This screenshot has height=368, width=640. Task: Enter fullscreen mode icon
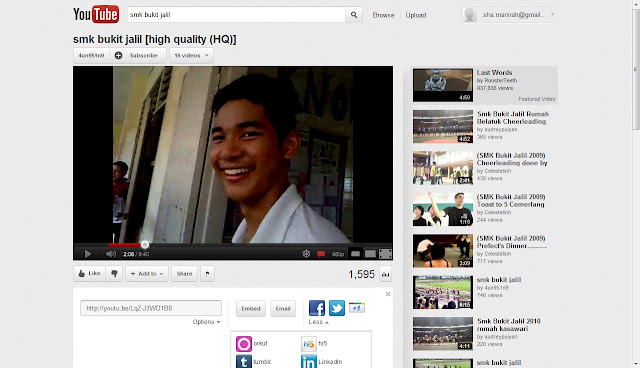[x=385, y=254]
